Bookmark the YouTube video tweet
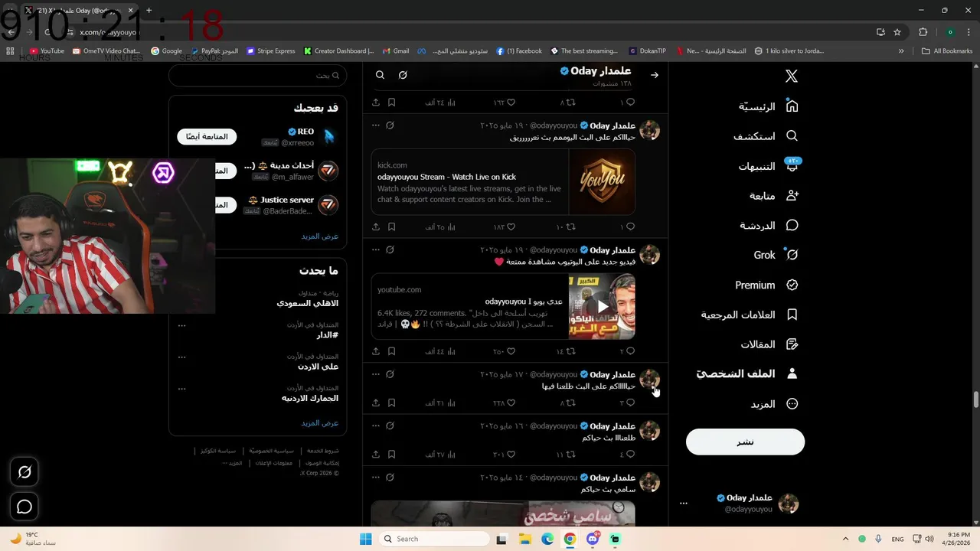Viewport: 980px width, 551px height. (391, 351)
